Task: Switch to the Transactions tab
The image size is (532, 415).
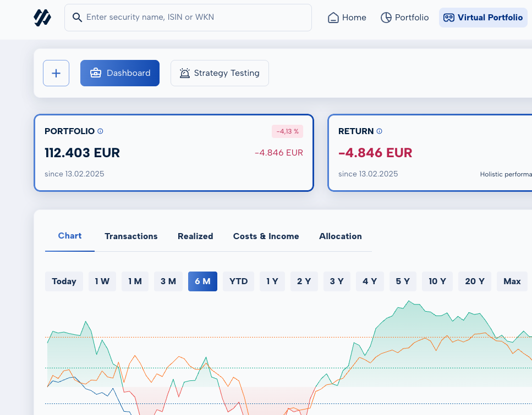Action: 131,236
